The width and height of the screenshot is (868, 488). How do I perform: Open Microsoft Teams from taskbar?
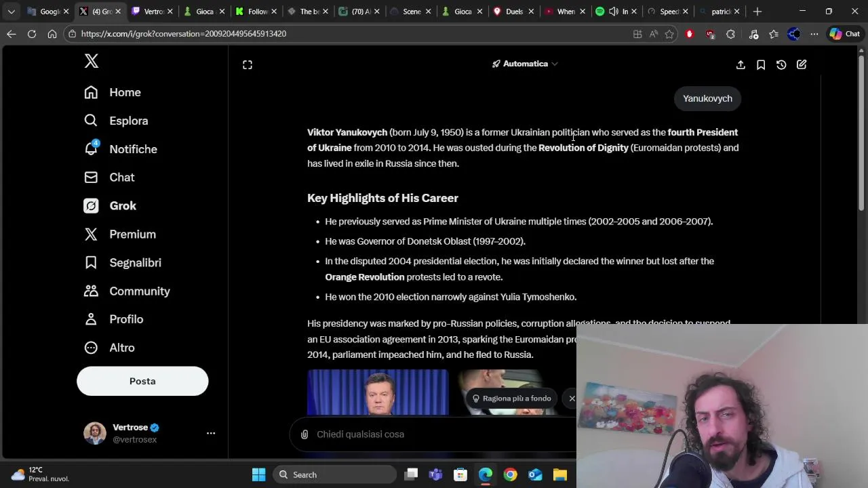435,474
